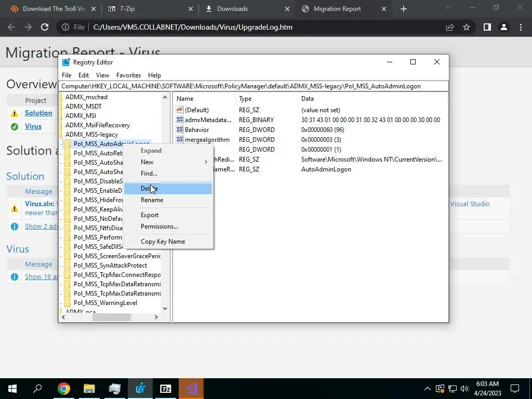Open the Favorites menu
Viewport: 532px width, 399px height.
[128, 75]
